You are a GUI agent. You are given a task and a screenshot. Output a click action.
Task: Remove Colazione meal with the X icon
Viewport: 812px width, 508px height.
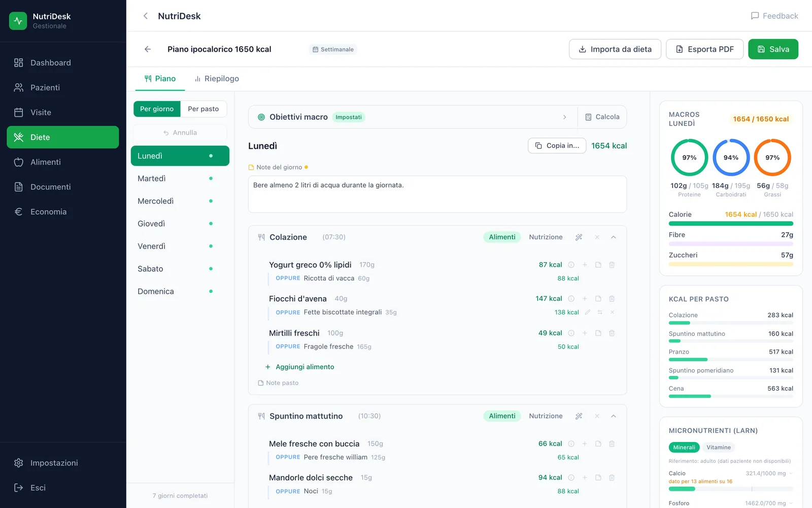click(x=597, y=237)
